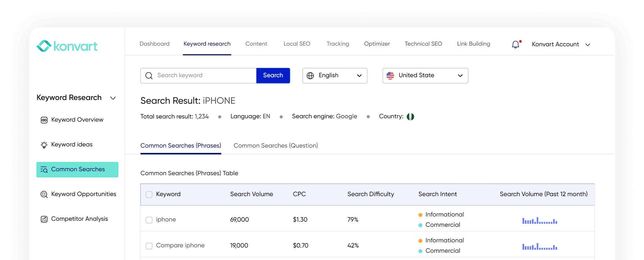Open the Tracking tab

point(338,44)
